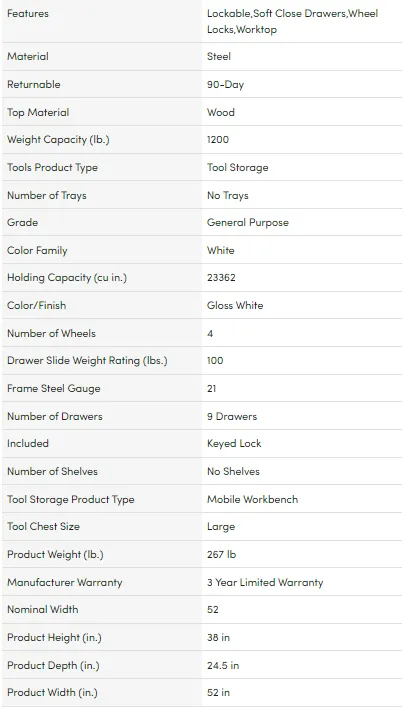409x710 pixels.
Task: Click the Top Material Wood value
Action: (221, 112)
